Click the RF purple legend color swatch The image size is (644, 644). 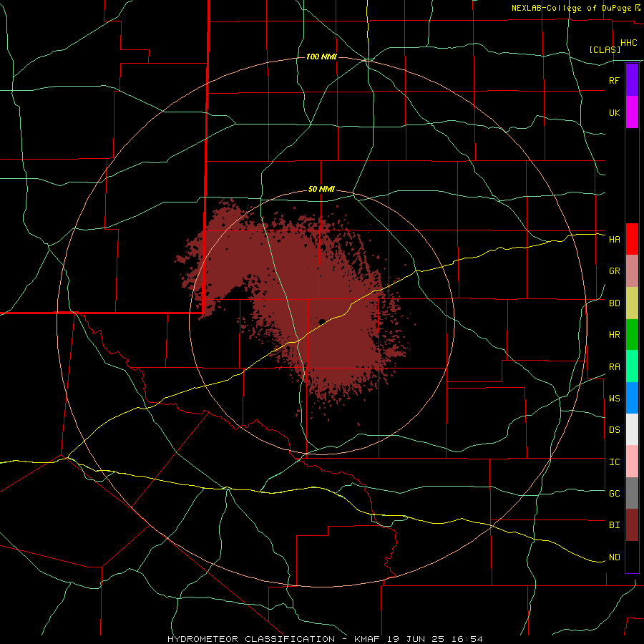click(632, 80)
